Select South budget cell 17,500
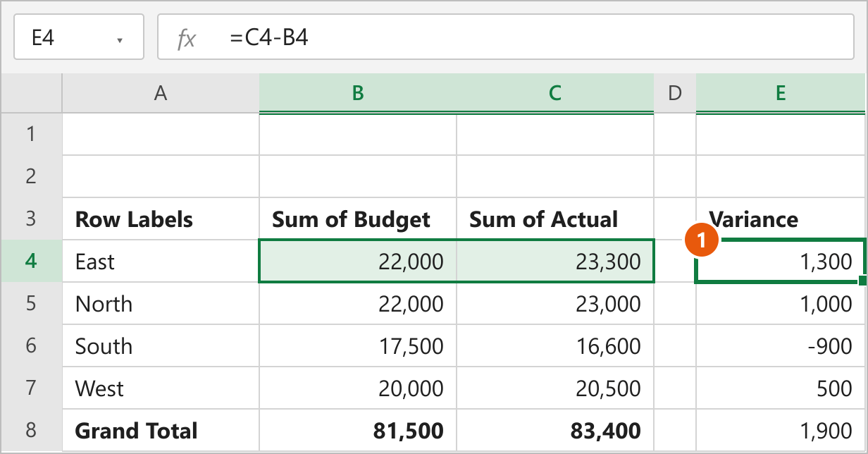This screenshot has height=454, width=868. pos(358,345)
